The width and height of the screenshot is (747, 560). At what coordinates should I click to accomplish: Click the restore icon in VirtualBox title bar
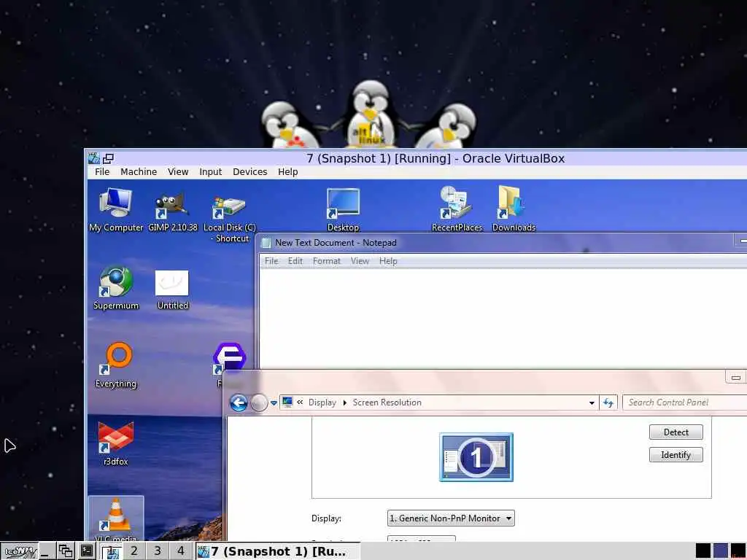coord(108,158)
